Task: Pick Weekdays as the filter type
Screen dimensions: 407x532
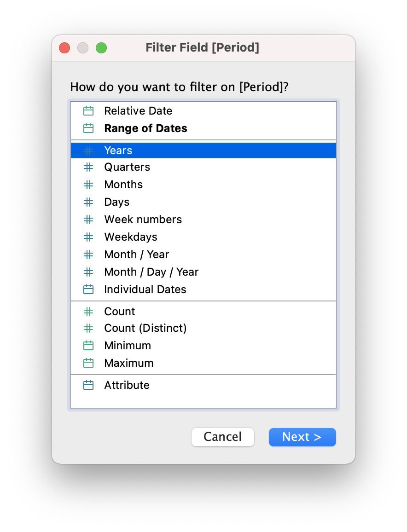Action: [131, 237]
